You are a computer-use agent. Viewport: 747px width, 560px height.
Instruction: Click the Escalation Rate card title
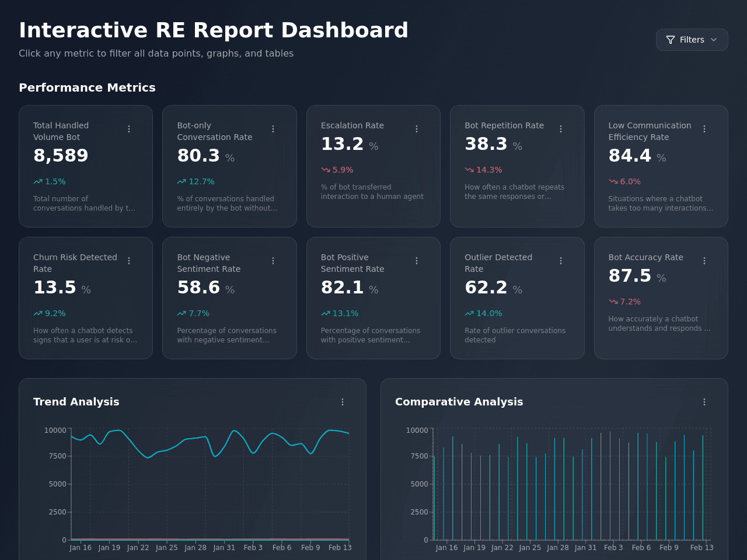pos(352,125)
